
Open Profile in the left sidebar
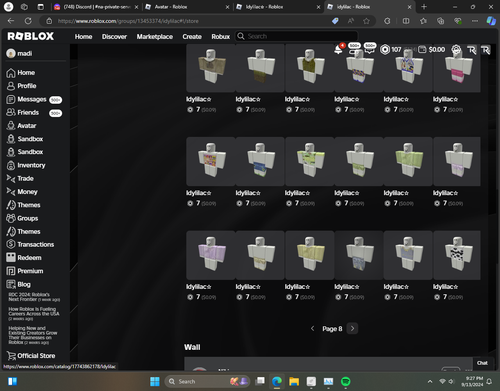coord(21,86)
